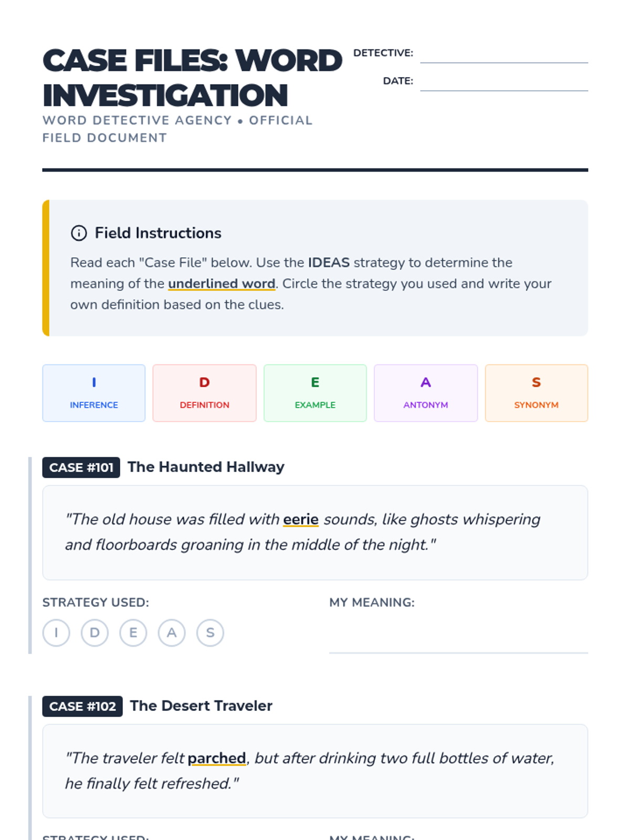Click The Desert Traveler case title
630x840 pixels.
point(201,706)
